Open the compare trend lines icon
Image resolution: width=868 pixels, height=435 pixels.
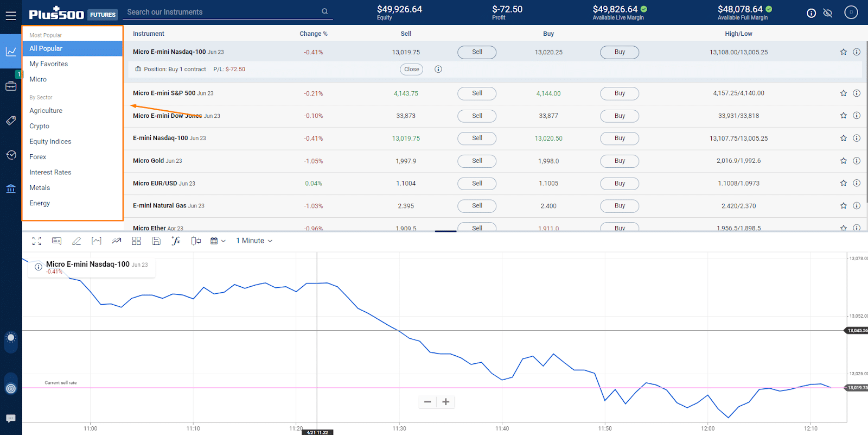tap(117, 241)
